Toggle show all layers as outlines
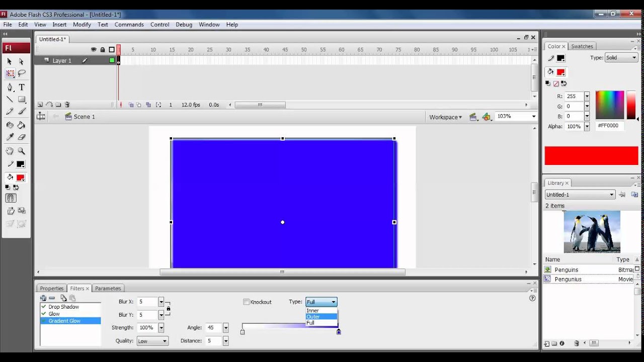The width and height of the screenshot is (644, 362). (112, 49)
